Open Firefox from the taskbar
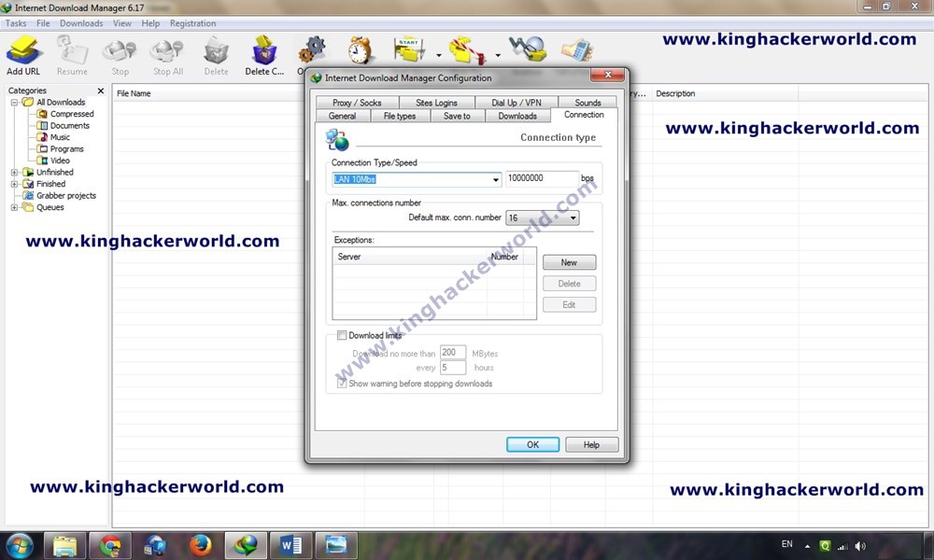This screenshot has height=560, width=934. click(x=200, y=546)
